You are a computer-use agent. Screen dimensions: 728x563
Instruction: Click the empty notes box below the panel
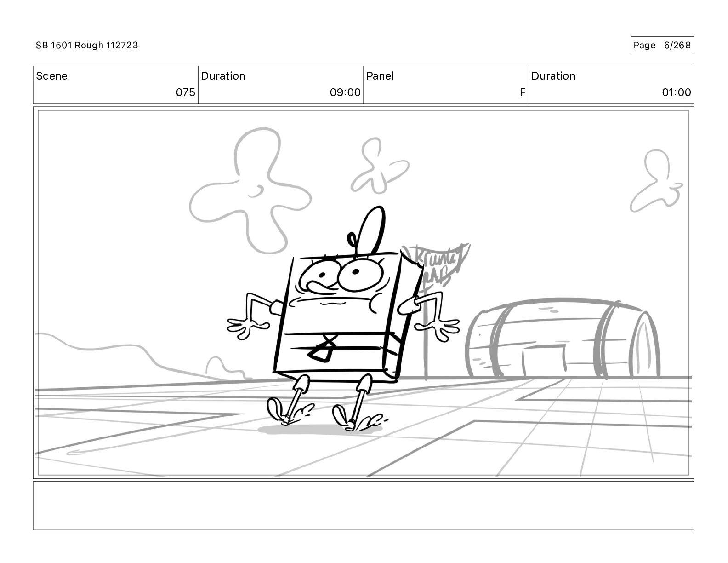(x=363, y=506)
